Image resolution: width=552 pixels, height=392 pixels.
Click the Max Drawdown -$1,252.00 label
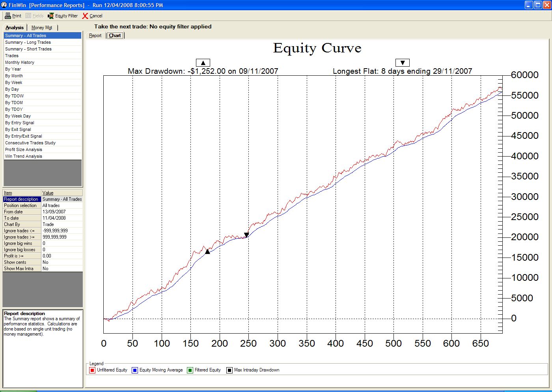[203, 71]
